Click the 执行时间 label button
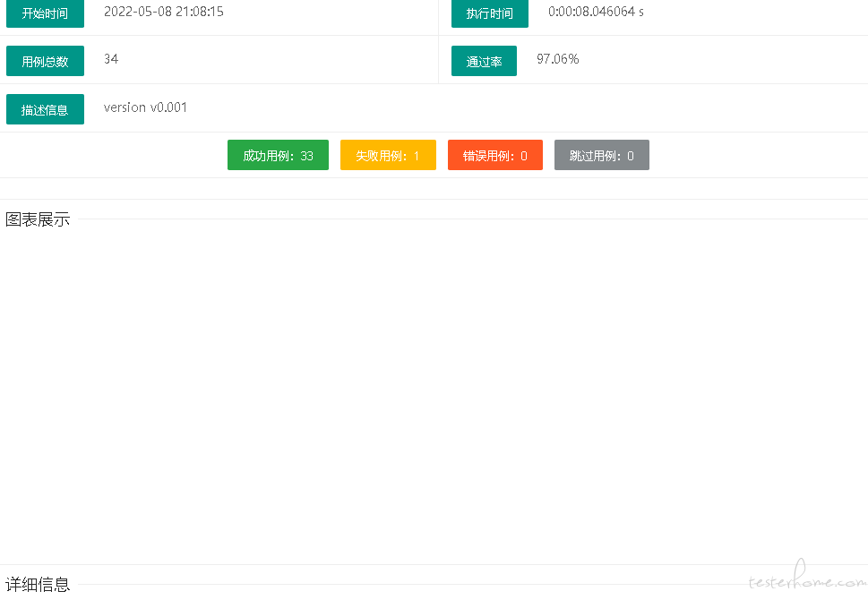The width and height of the screenshot is (868, 600). click(x=489, y=13)
